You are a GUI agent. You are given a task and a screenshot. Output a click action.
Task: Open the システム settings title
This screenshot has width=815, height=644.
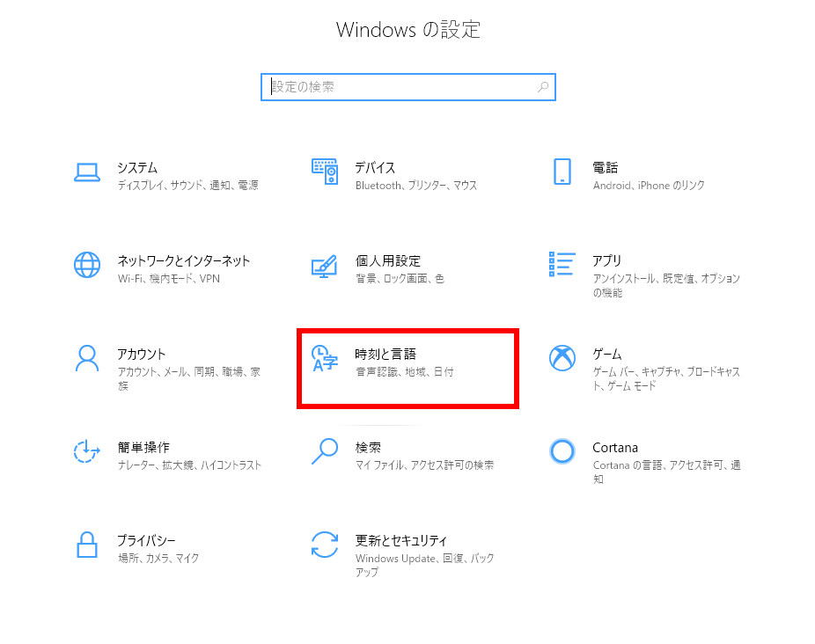(137, 167)
